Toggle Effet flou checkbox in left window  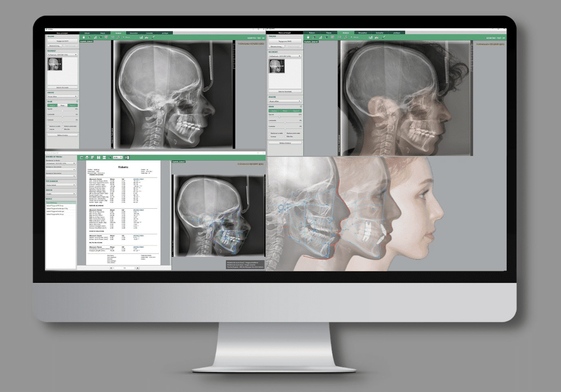click(x=63, y=129)
